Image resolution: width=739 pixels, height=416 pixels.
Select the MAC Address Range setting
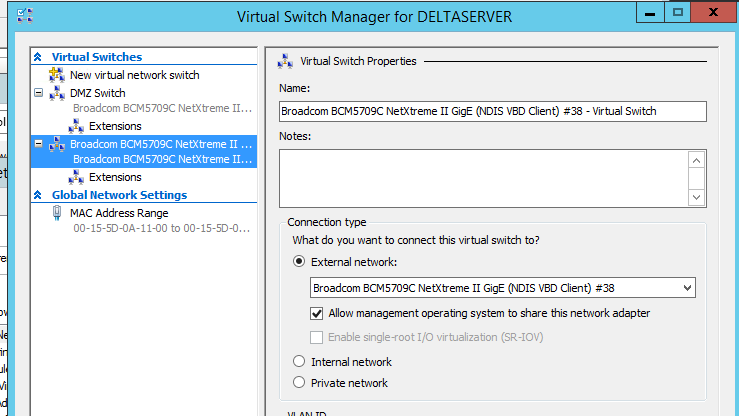pyautogui.click(x=119, y=213)
